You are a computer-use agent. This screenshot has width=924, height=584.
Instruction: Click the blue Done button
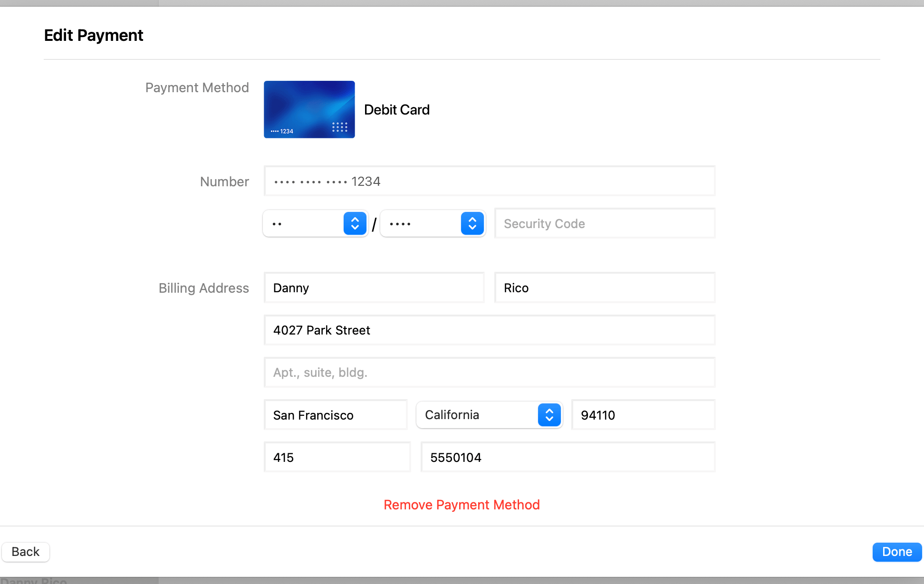897,552
